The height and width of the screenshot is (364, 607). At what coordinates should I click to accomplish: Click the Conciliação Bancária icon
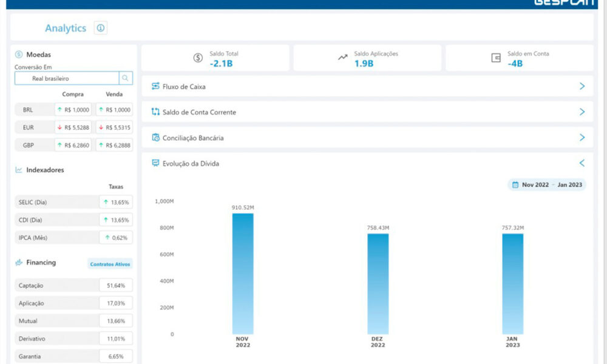[x=155, y=138]
